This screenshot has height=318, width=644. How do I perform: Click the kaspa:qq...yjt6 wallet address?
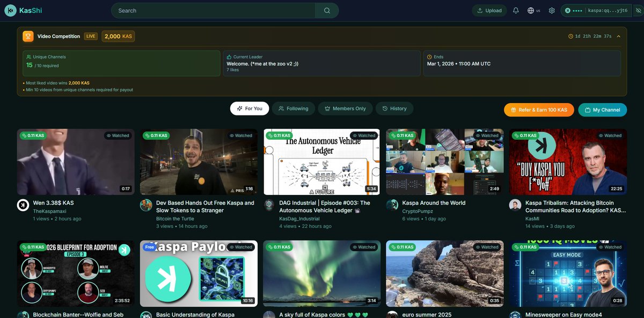(x=608, y=10)
